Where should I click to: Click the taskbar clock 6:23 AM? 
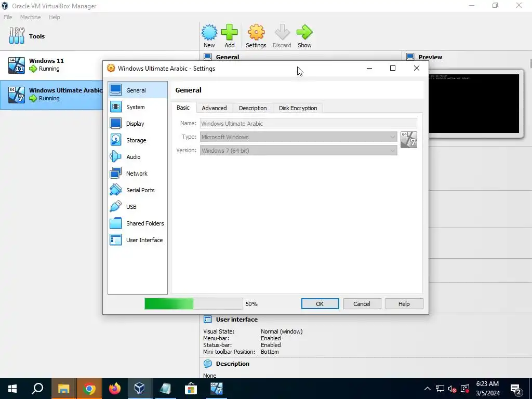tap(487, 384)
